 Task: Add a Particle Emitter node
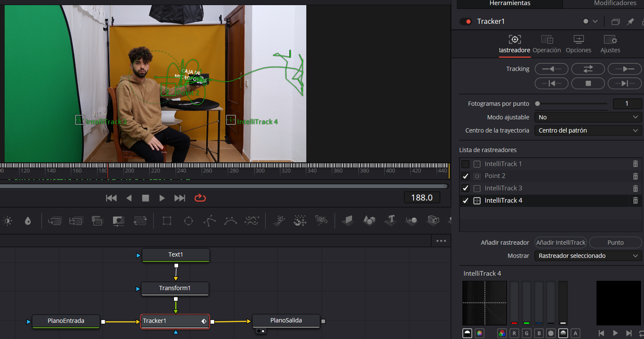pos(279,220)
